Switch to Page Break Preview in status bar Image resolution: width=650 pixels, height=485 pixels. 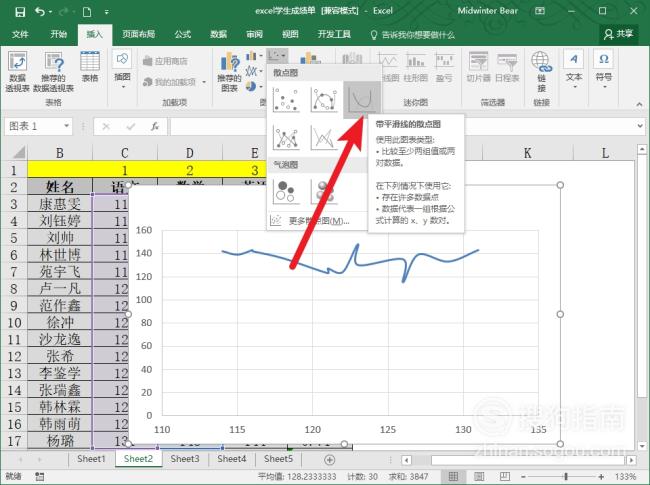click(x=505, y=476)
